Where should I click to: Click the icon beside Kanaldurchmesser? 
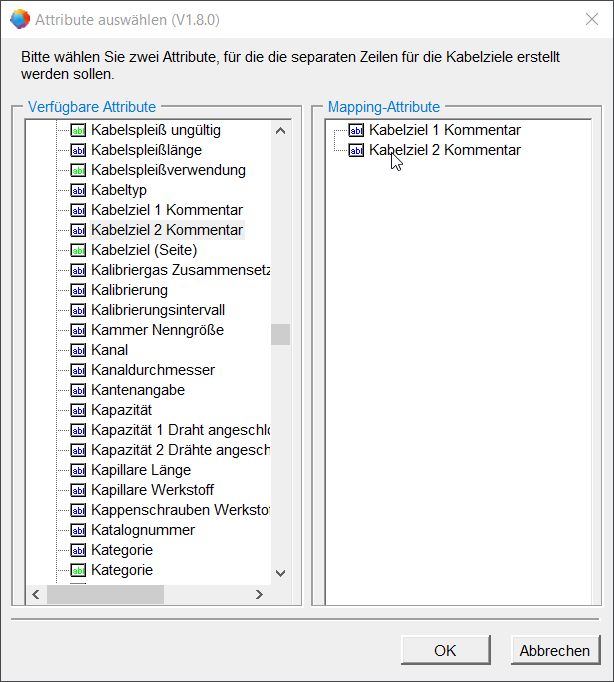pos(79,370)
